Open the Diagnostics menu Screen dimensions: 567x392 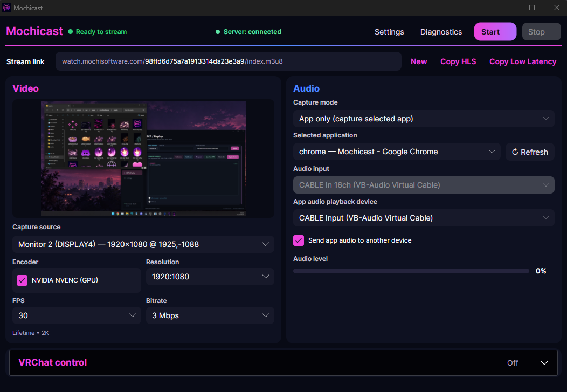coord(441,32)
